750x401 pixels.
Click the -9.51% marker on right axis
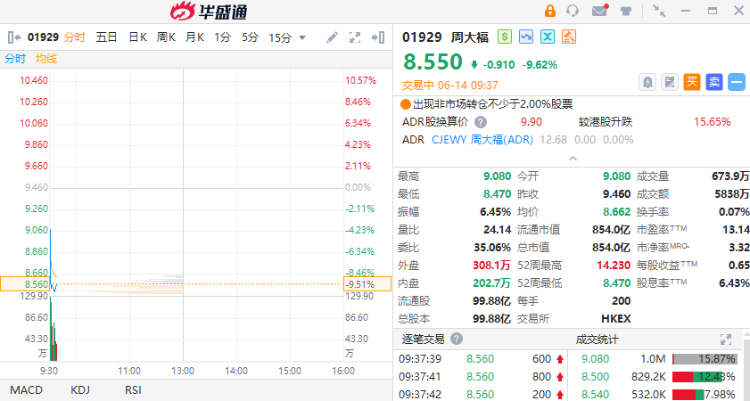(367, 284)
